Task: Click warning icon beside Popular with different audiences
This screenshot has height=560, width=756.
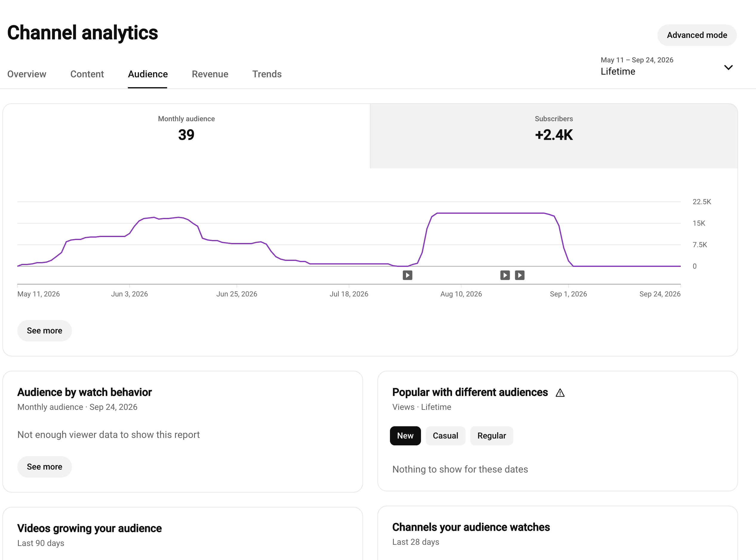Action: coord(560,393)
